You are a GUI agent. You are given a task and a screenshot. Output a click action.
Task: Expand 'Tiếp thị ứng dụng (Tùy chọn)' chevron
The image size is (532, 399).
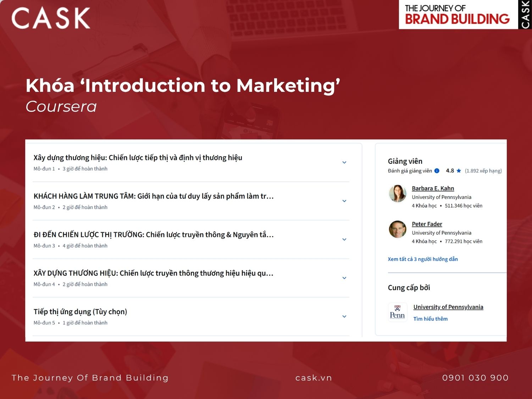[x=344, y=316]
